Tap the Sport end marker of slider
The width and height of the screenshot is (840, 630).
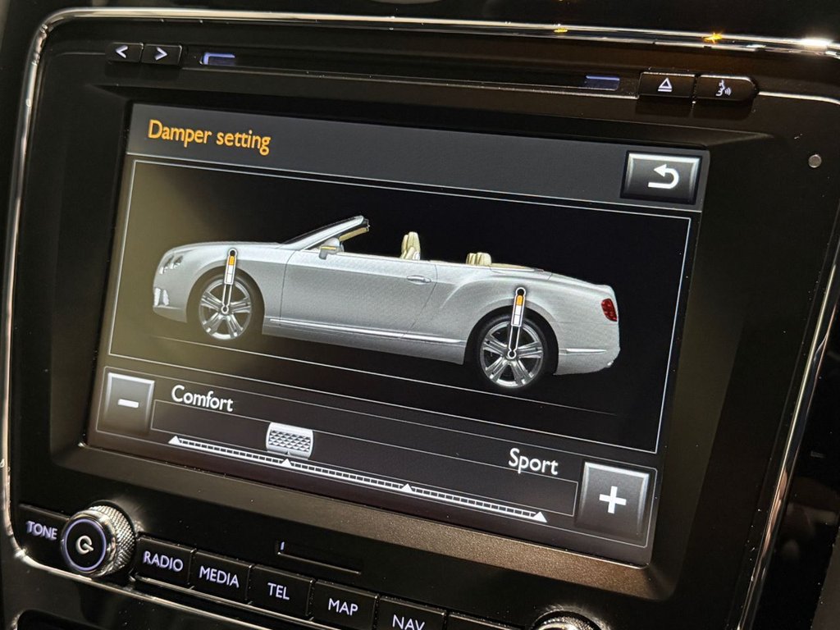(x=540, y=517)
